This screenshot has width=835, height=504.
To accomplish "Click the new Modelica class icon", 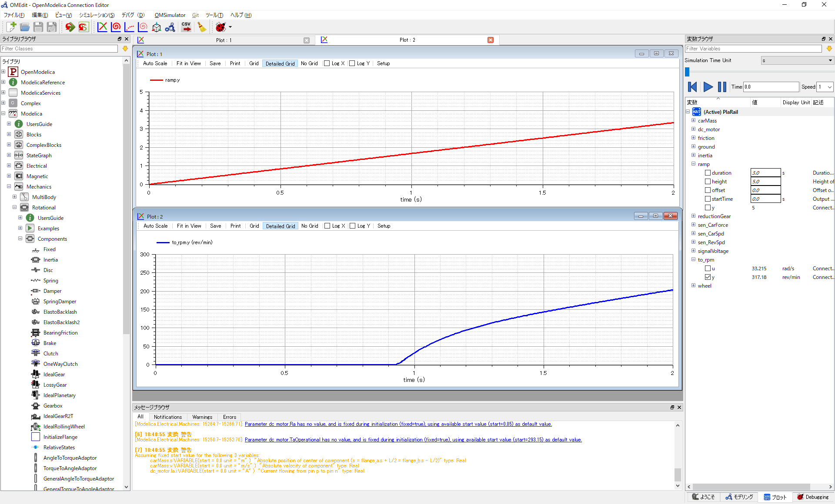I will [x=11, y=27].
